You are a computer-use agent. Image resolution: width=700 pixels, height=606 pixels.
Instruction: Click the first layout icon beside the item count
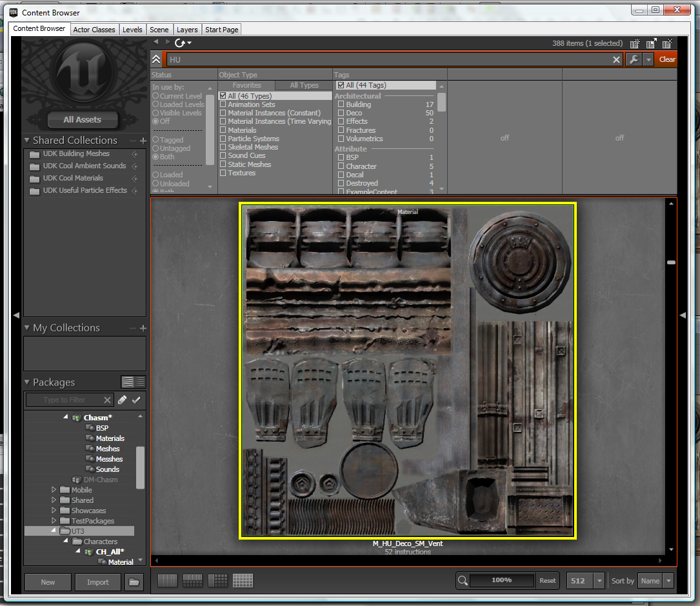coord(635,43)
